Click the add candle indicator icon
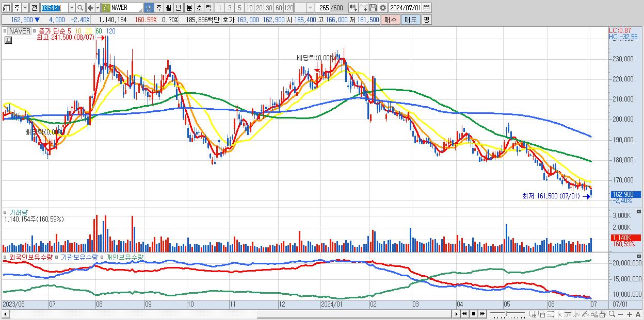Screen dimensions: 644x320 (x=353, y=8)
